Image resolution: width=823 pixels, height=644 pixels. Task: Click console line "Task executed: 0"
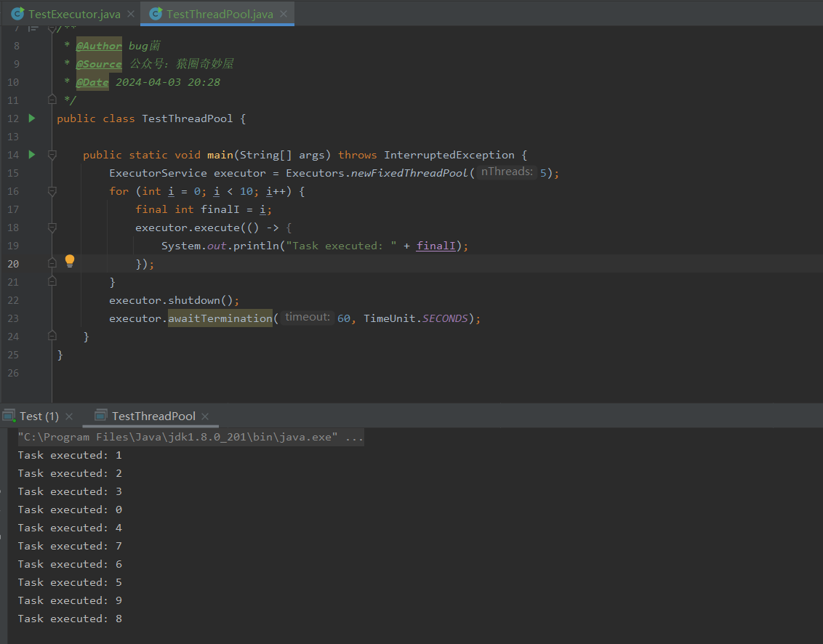tap(70, 510)
